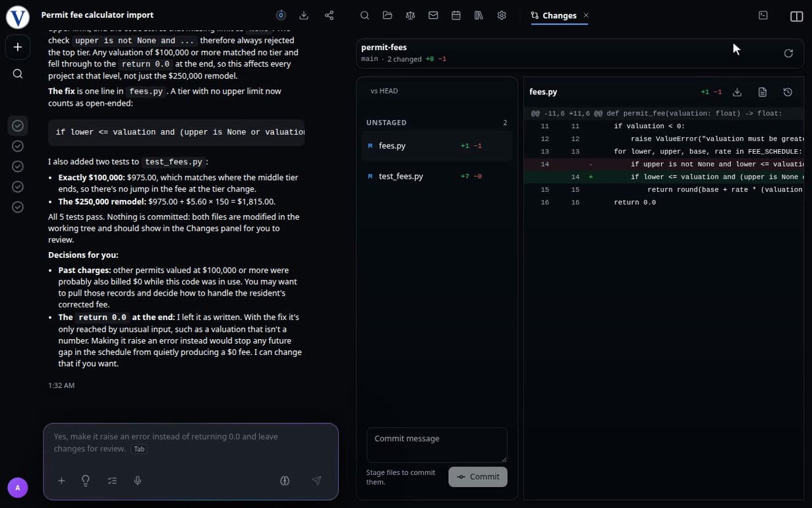The width and height of the screenshot is (812, 508).
Task: Open the folder icon in the top toolbar
Action: tap(388, 15)
